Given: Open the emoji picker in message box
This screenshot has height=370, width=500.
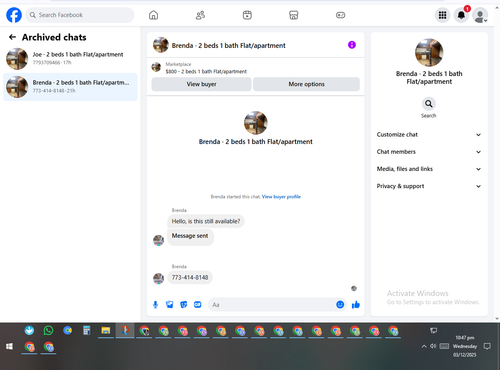Looking at the screenshot, I should [340, 304].
